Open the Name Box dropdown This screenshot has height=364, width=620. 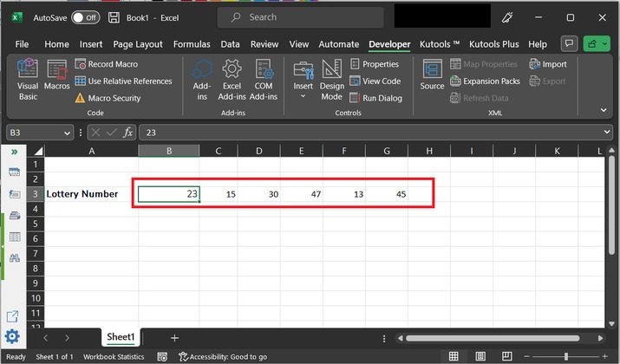coord(67,133)
